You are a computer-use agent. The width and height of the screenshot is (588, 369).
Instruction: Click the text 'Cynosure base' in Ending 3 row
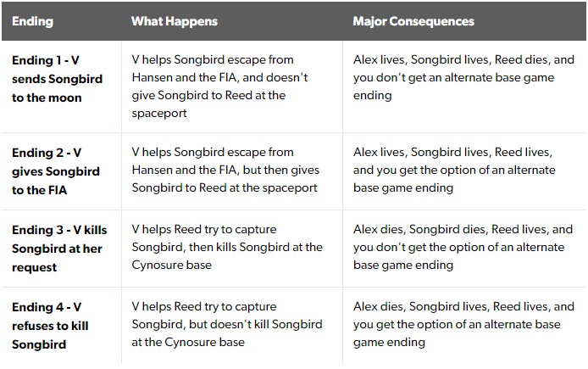point(172,265)
